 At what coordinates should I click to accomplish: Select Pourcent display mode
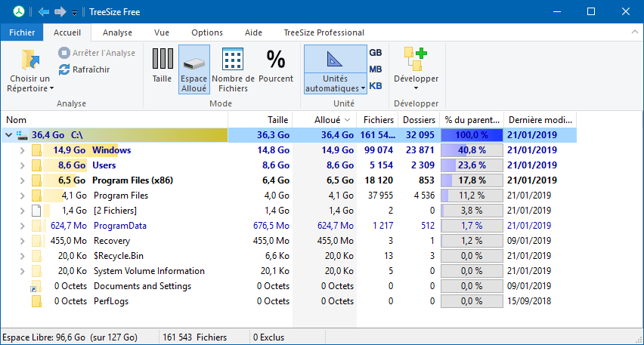[276, 66]
